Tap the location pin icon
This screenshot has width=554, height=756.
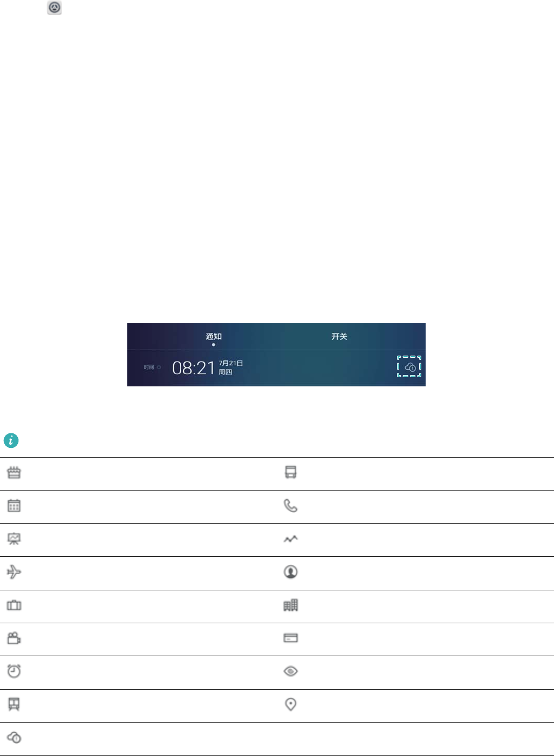pyautogui.click(x=291, y=704)
